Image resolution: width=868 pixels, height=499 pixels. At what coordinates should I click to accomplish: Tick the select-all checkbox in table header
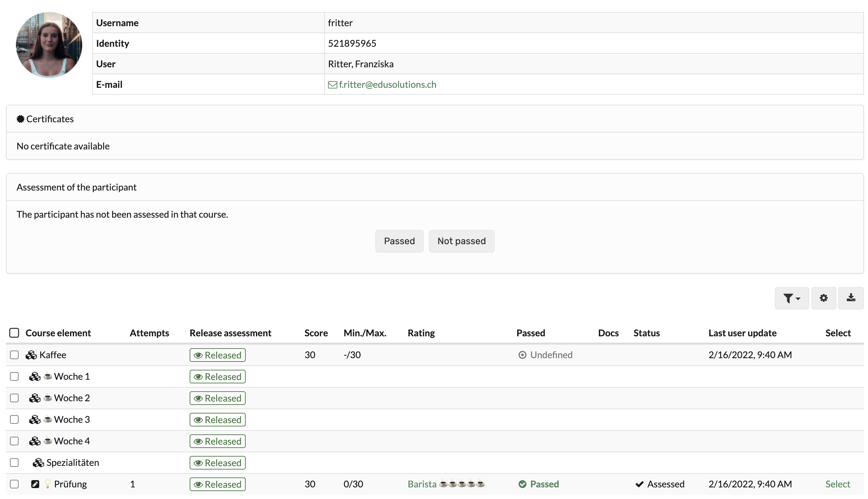click(14, 333)
